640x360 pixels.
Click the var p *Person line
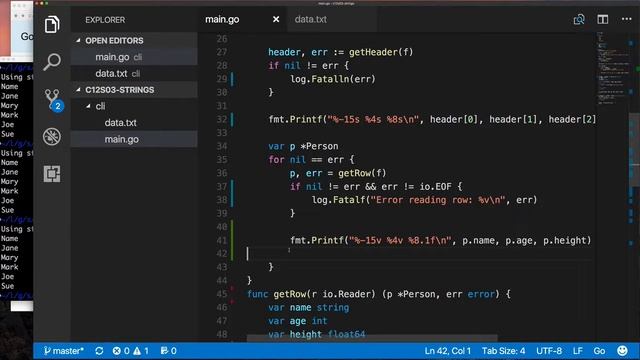tap(303, 146)
